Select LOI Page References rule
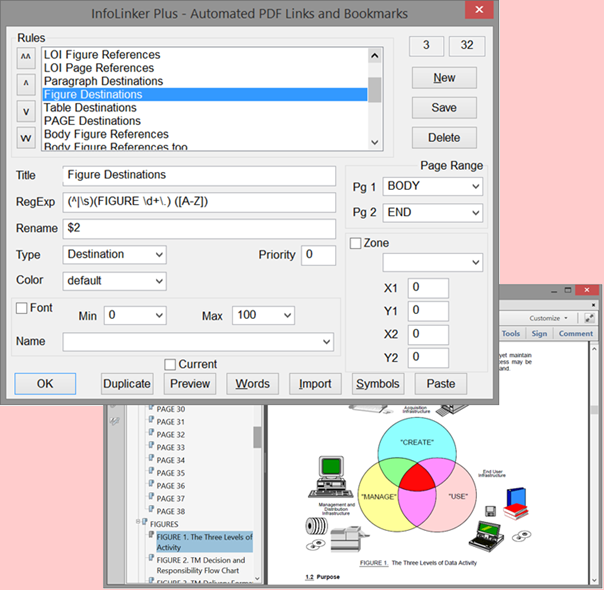 click(205, 68)
